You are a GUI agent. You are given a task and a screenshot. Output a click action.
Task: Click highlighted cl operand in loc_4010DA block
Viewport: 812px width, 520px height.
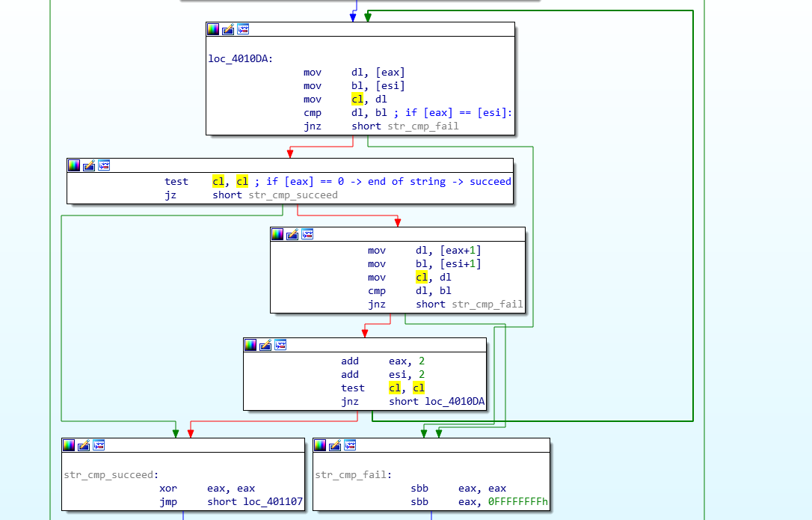point(357,99)
